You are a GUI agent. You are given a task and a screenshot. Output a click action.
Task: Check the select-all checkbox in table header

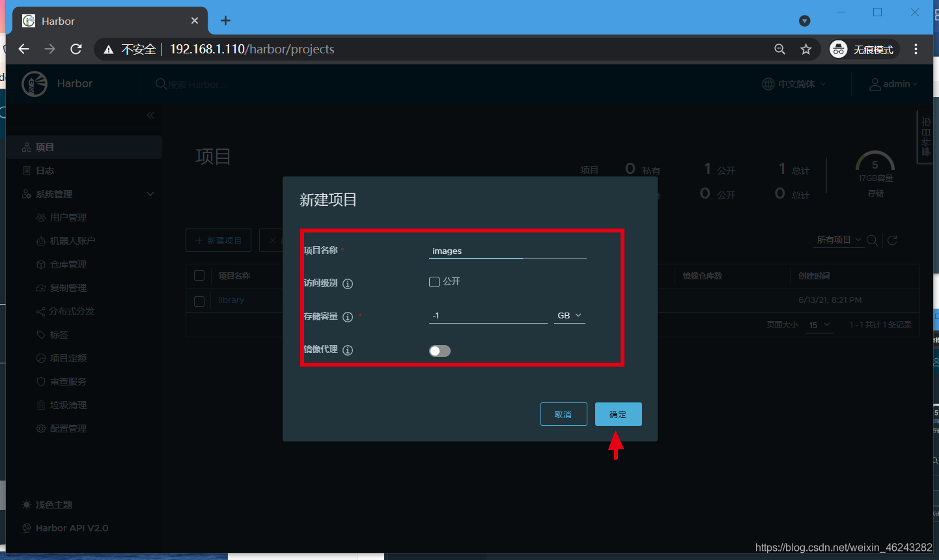[199, 275]
